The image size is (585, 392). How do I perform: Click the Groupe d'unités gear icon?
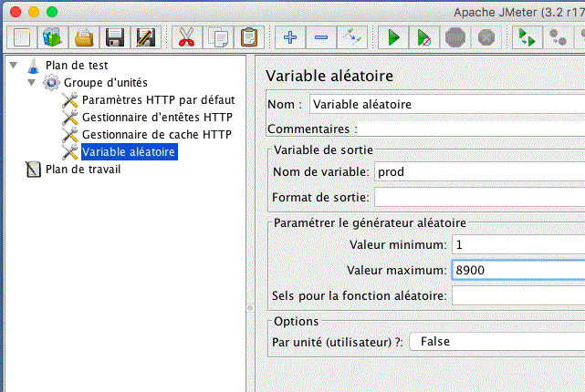pyautogui.click(x=51, y=82)
